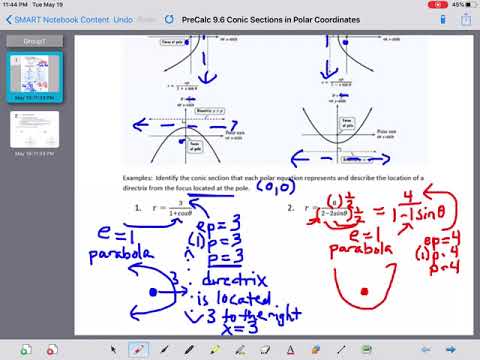Select the red pen tool
480x360 pixels.
[x=138, y=349]
